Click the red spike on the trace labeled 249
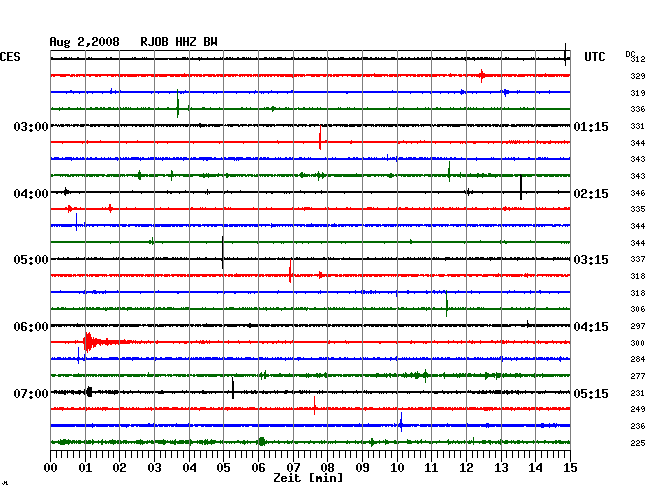The image size is (650, 494). (x=315, y=405)
